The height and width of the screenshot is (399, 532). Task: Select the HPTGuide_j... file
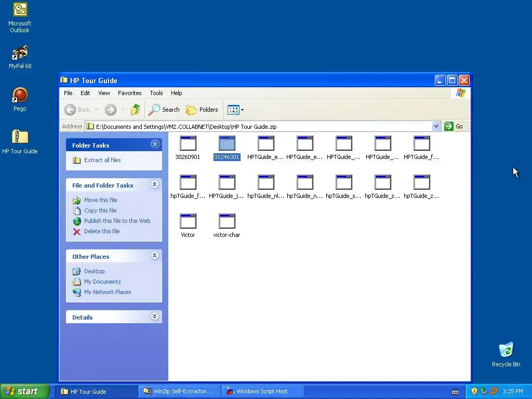(x=227, y=187)
